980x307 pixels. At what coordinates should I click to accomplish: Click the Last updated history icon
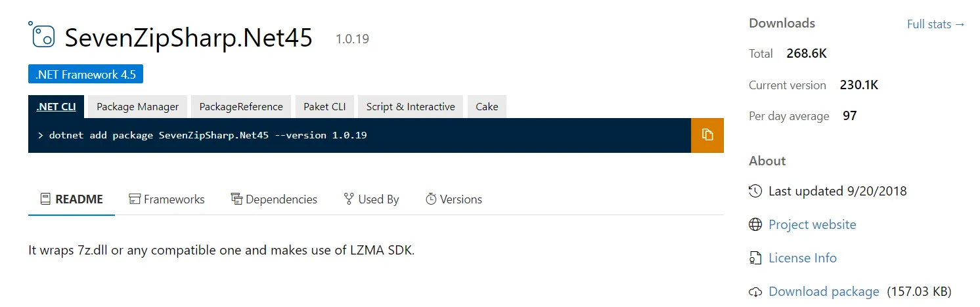coord(755,192)
